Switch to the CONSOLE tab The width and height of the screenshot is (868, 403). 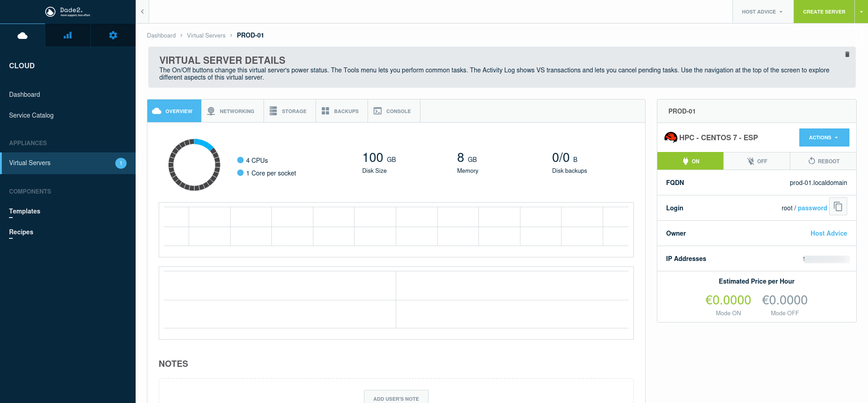click(x=394, y=111)
